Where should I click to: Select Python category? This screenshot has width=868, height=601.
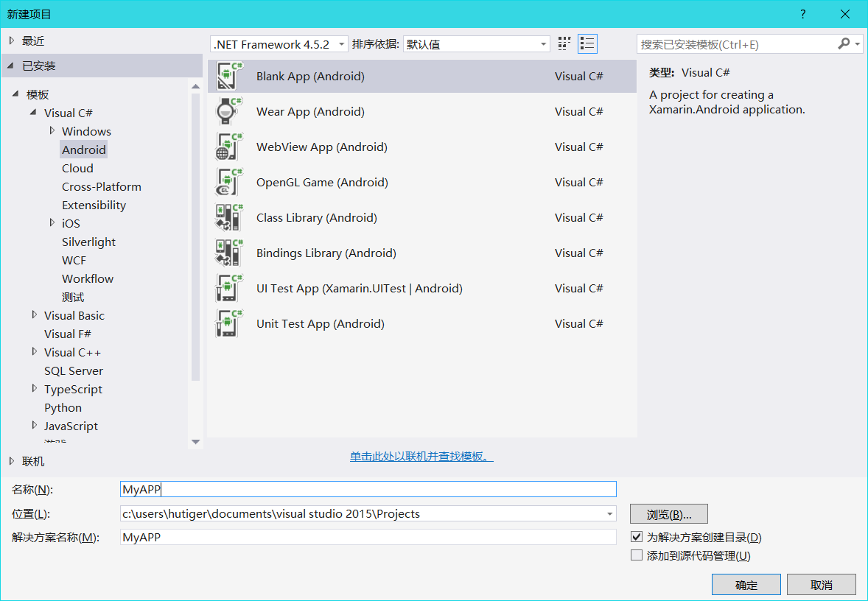(63, 407)
